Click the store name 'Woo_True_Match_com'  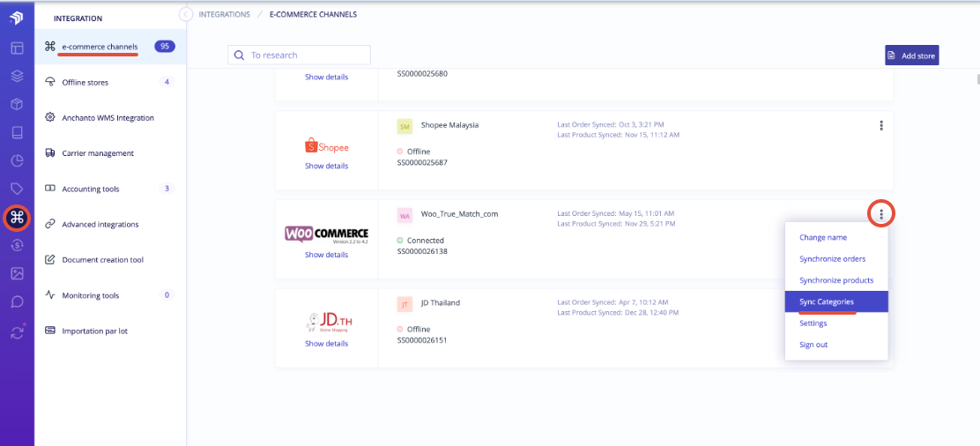pos(459,213)
